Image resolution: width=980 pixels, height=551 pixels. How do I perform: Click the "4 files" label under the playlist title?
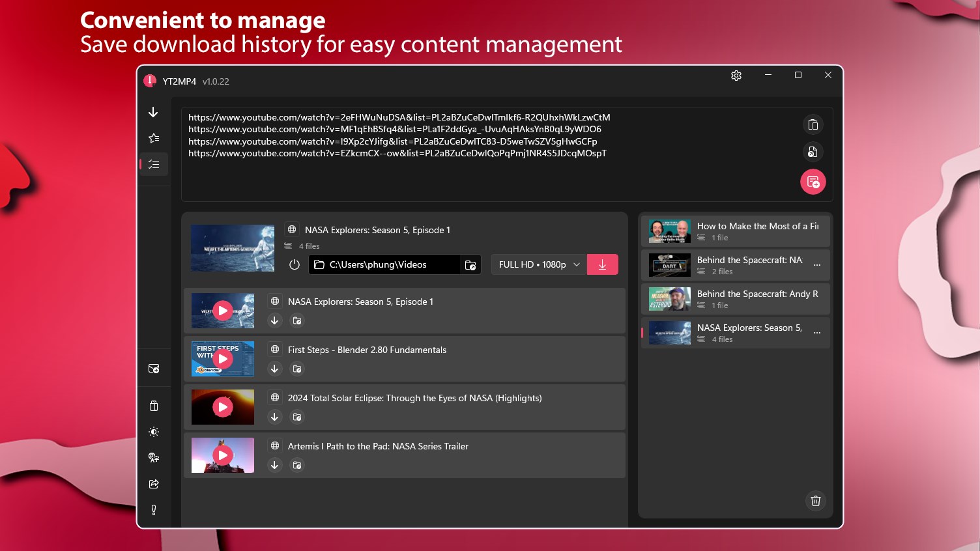tap(309, 246)
